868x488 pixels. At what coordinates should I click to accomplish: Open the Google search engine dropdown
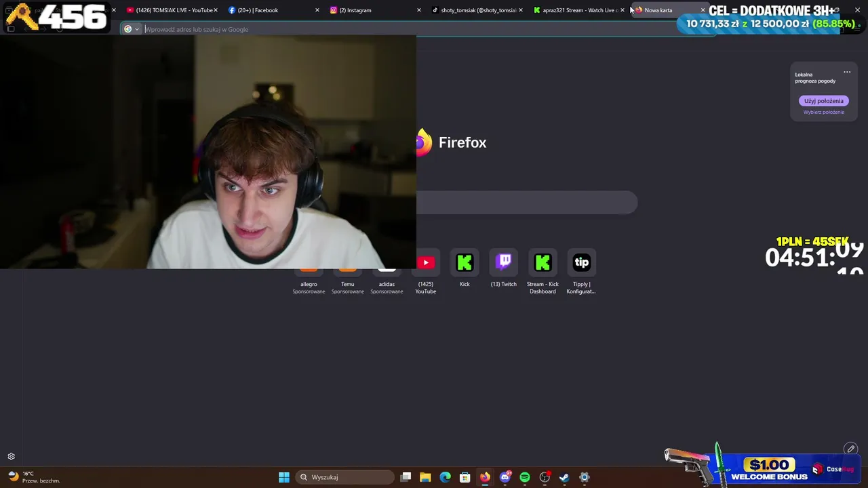[x=132, y=29]
